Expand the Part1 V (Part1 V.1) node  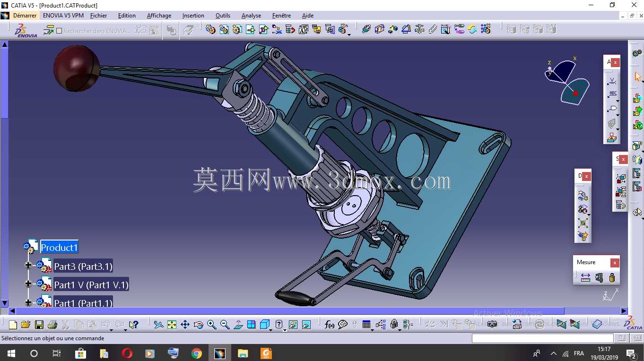pos(28,284)
